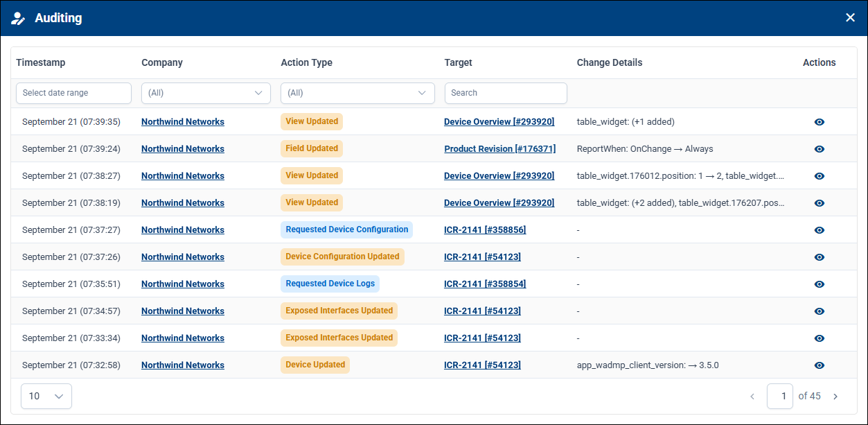Image resolution: width=868 pixels, height=425 pixels.
Task: Click the Action Type column header
Action: [x=306, y=62]
